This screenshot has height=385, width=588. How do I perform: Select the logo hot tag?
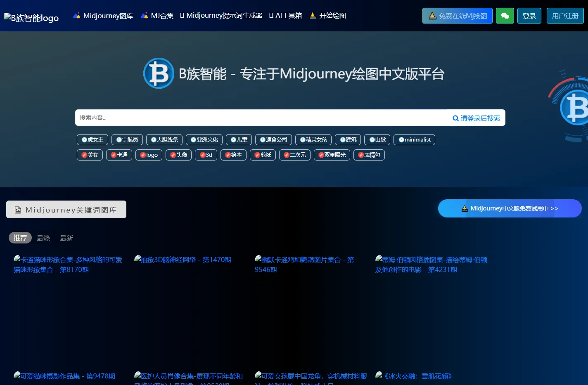[149, 155]
